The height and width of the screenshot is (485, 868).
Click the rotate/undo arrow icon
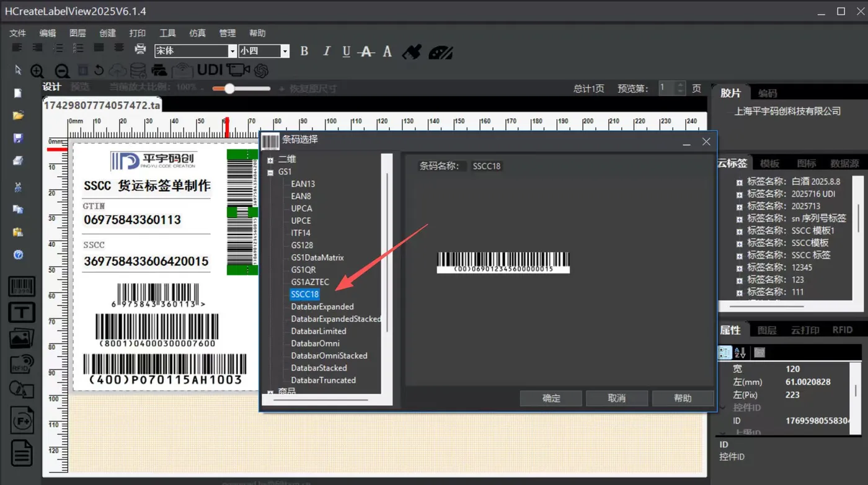pyautogui.click(x=99, y=70)
